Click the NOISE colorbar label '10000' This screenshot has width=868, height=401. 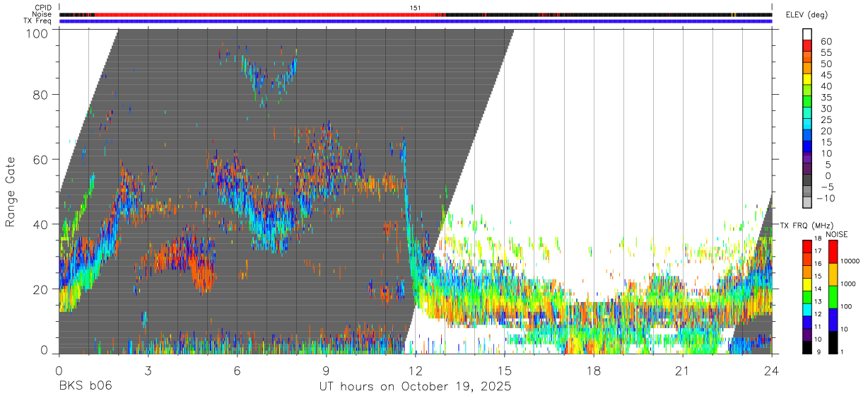click(849, 262)
